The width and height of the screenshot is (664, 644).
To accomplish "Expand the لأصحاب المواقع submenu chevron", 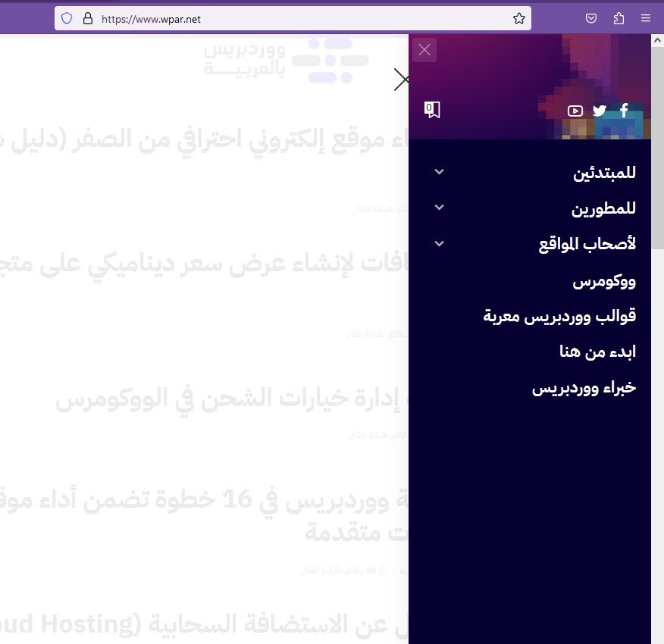I will pos(439,243).
